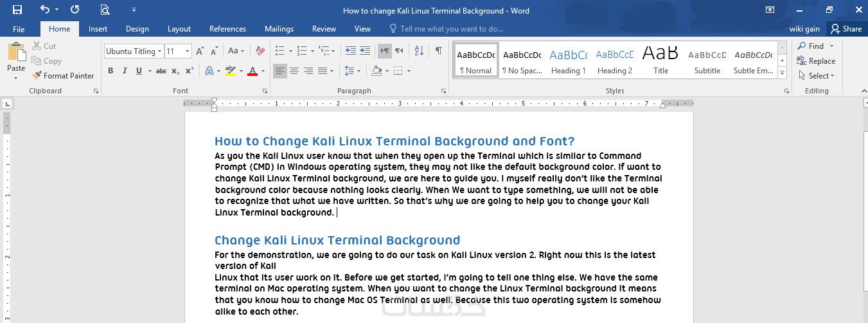
Task: Toggle Bold formatting button
Action: pyautogui.click(x=111, y=71)
